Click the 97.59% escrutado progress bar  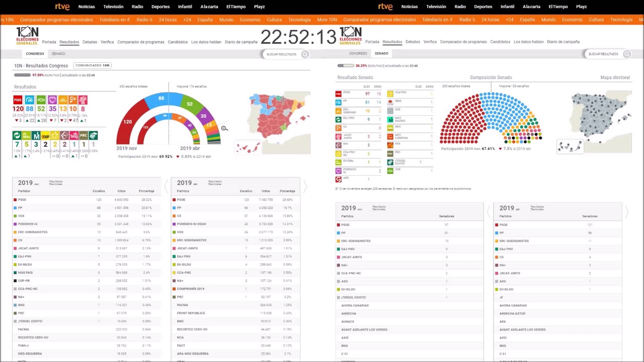22,75
